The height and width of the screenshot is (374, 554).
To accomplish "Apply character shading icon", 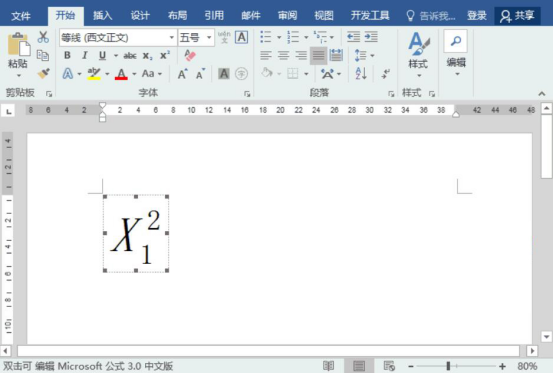I will 224,74.
